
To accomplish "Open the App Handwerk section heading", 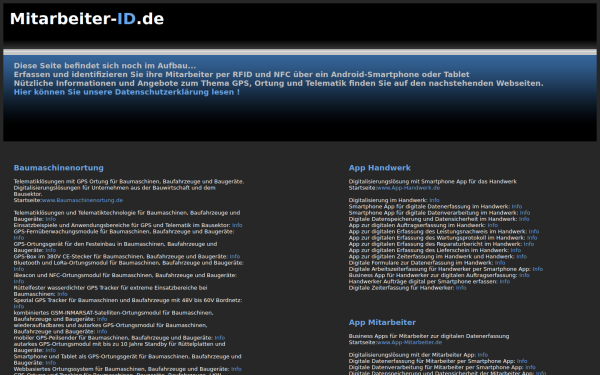I will (x=380, y=168).
